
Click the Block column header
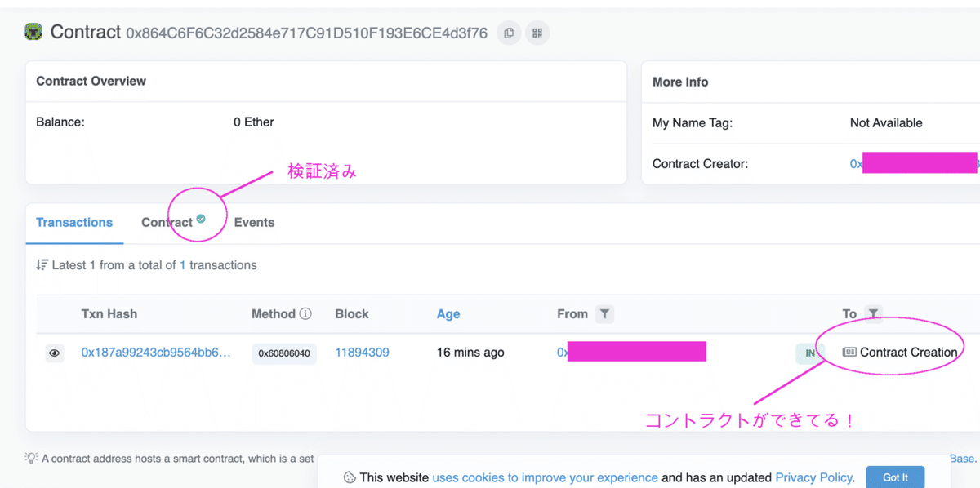[x=352, y=313]
